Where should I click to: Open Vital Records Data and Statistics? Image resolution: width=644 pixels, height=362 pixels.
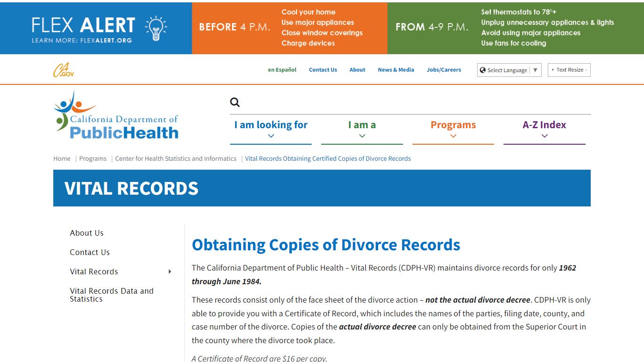click(112, 295)
